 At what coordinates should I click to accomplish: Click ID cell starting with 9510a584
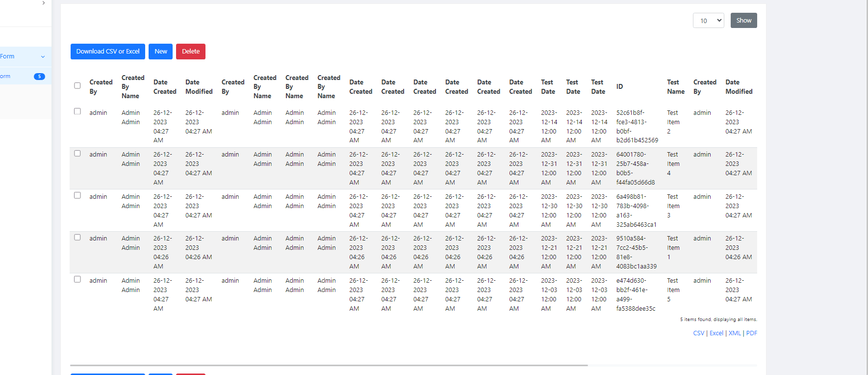[637, 252]
